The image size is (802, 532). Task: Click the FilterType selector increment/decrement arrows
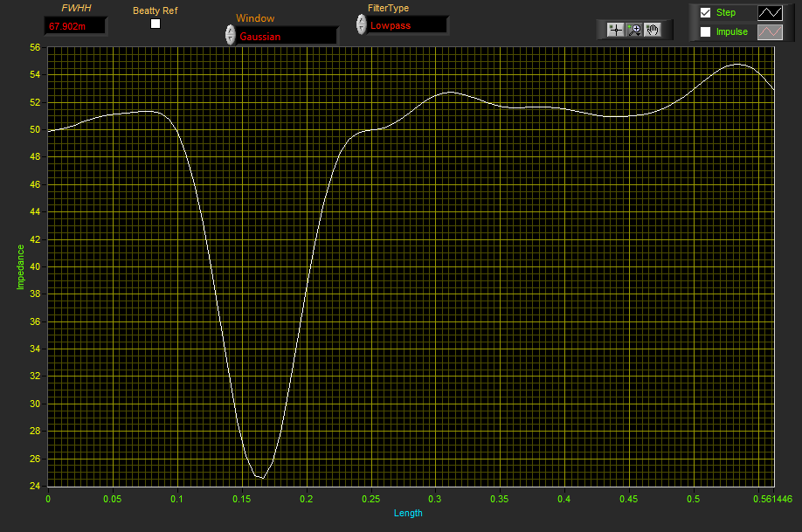(x=361, y=24)
